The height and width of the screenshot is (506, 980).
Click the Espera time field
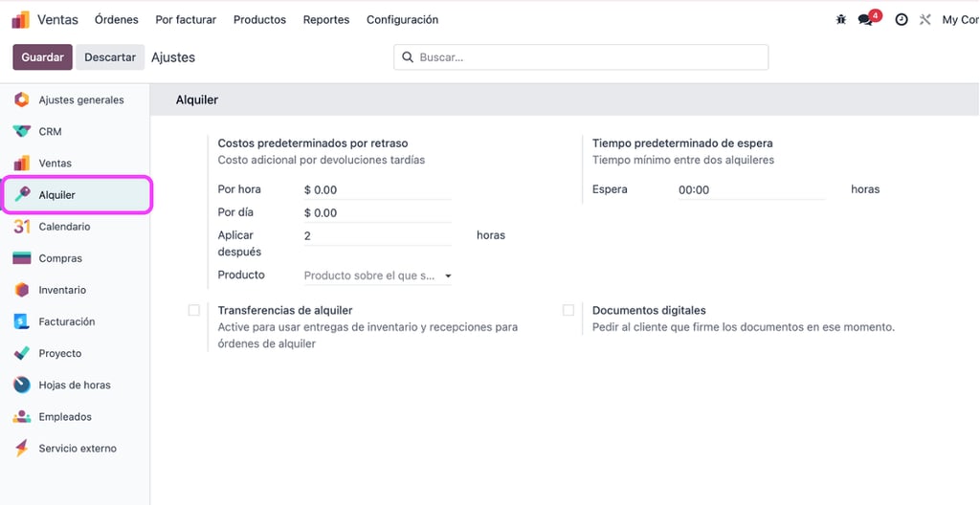click(752, 190)
